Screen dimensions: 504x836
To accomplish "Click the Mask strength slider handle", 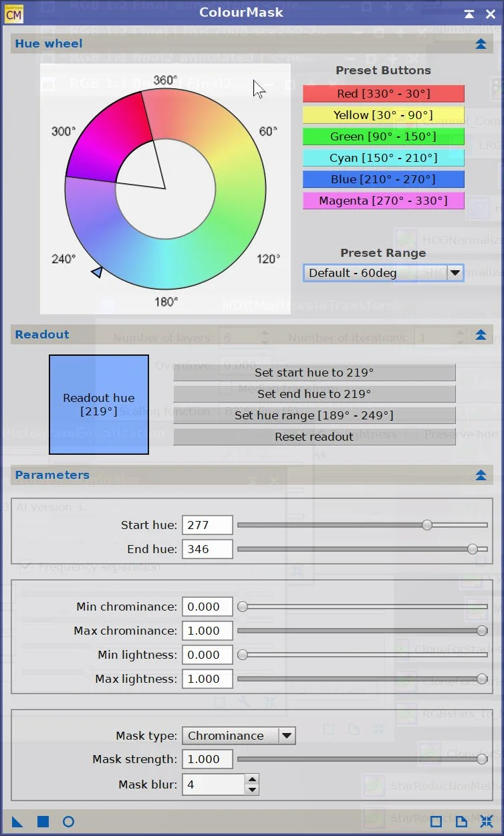I will (482, 759).
